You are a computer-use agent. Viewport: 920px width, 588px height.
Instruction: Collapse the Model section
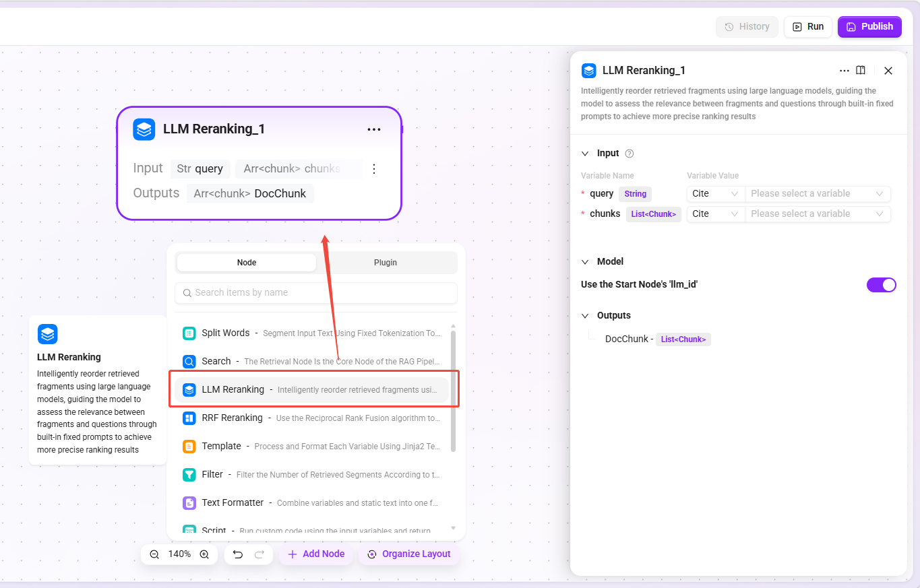585,261
